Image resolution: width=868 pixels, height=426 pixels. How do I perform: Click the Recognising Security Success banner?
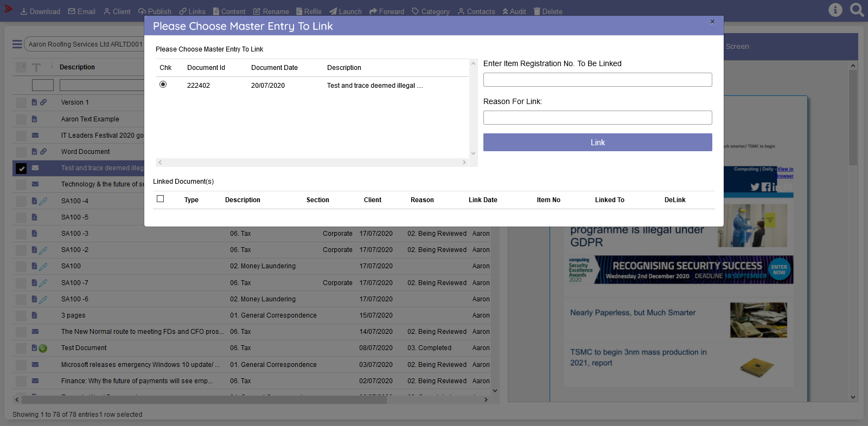680,269
